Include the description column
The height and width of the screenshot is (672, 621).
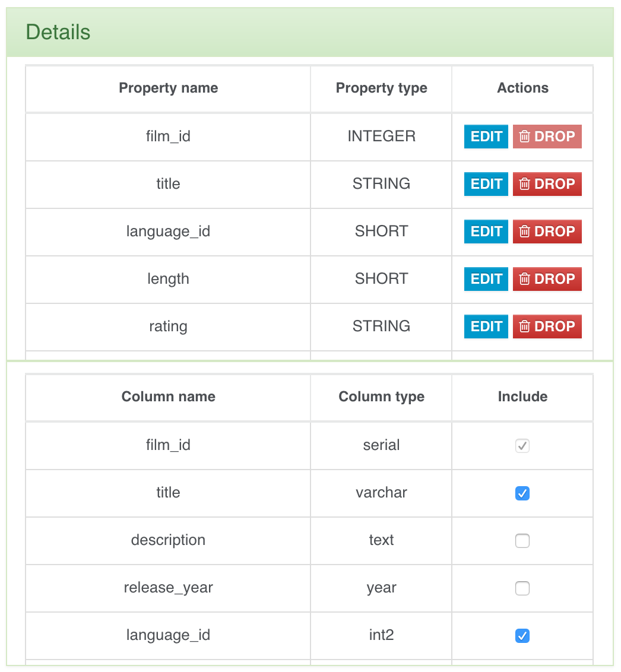(x=522, y=541)
